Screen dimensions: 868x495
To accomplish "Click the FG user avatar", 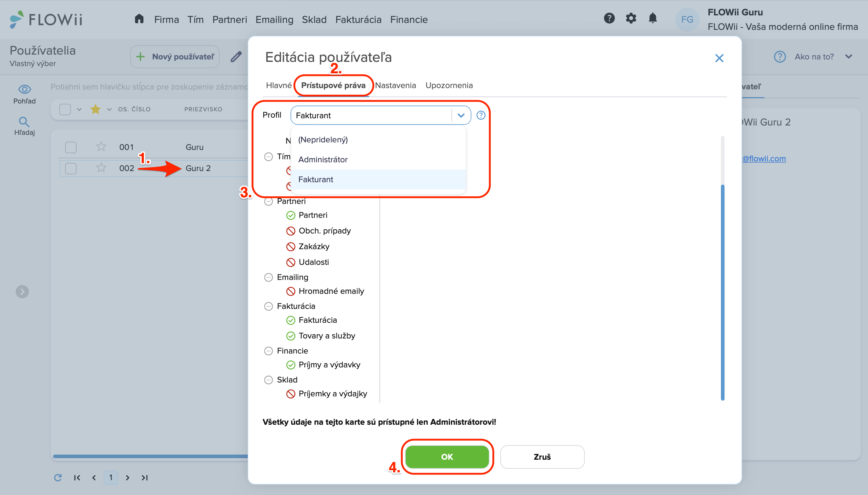I will [x=687, y=19].
